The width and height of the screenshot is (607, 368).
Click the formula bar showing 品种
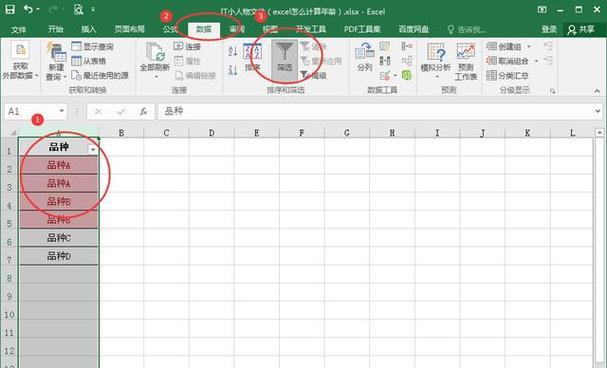(374, 111)
